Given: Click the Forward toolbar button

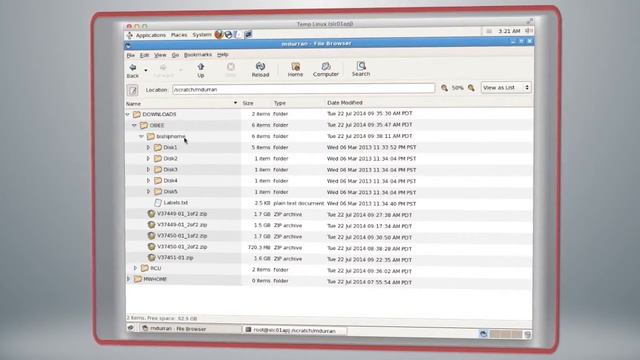Looking at the screenshot, I should [x=163, y=71].
